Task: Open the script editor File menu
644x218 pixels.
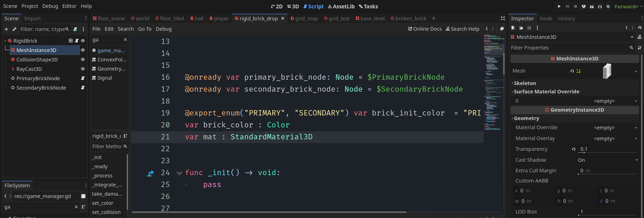Action: (x=96, y=29)
